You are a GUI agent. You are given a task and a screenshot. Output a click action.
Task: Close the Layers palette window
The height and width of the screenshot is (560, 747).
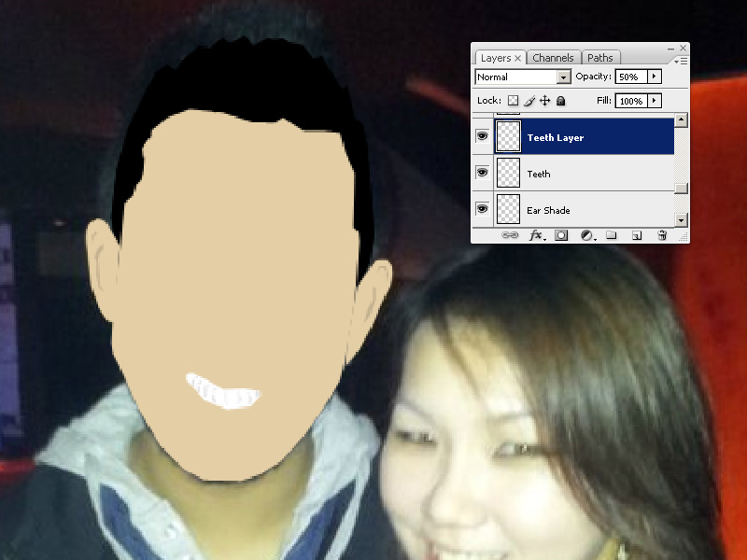tap(684, 49)
